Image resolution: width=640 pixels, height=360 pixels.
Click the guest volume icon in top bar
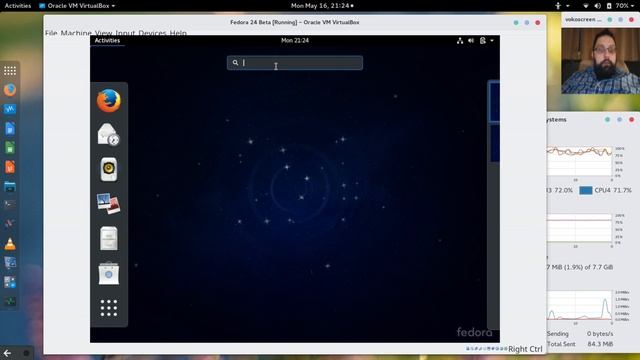[x=471, y=40]
